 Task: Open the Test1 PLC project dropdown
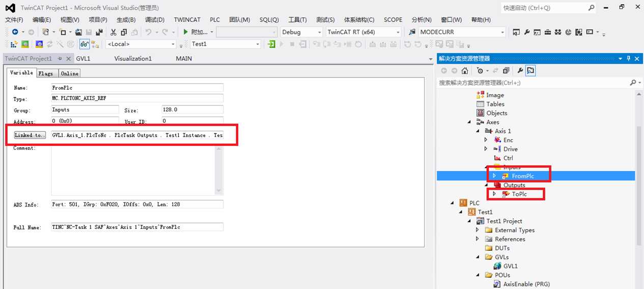258,44
